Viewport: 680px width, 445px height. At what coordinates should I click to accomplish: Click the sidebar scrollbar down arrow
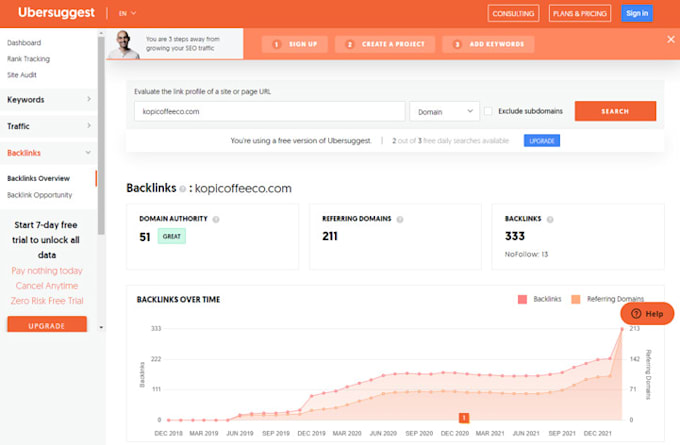pos(101,327)
